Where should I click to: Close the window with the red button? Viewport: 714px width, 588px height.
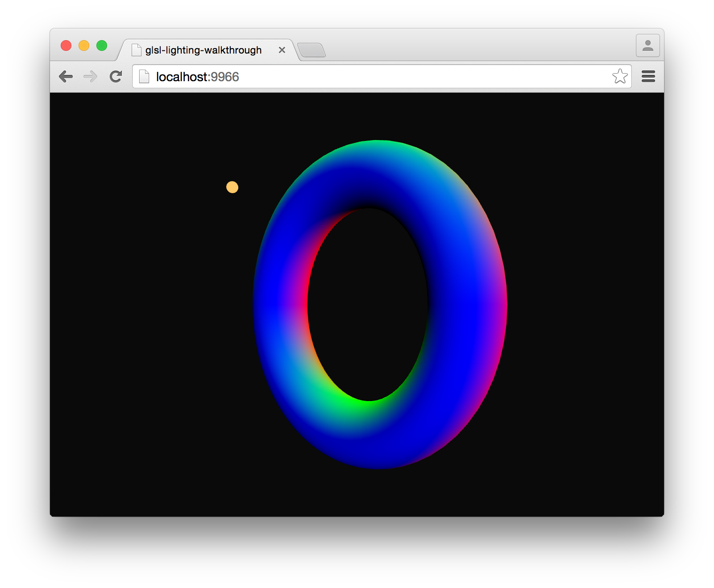(66, 46)
